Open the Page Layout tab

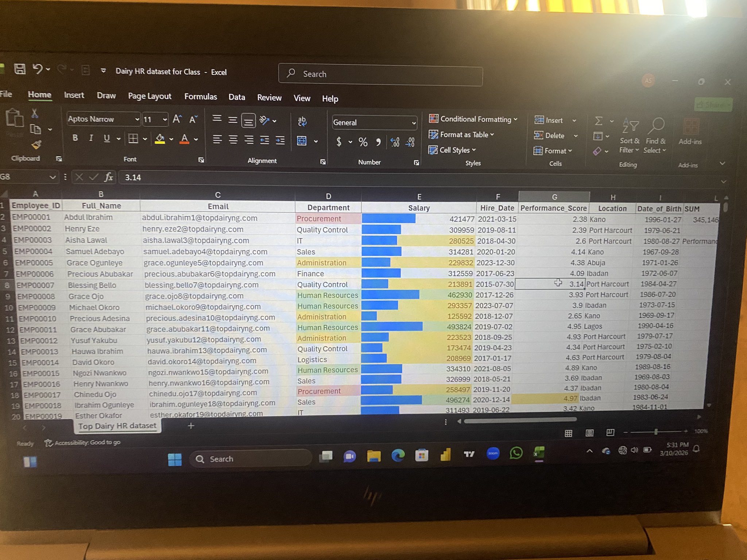point(150,96)
